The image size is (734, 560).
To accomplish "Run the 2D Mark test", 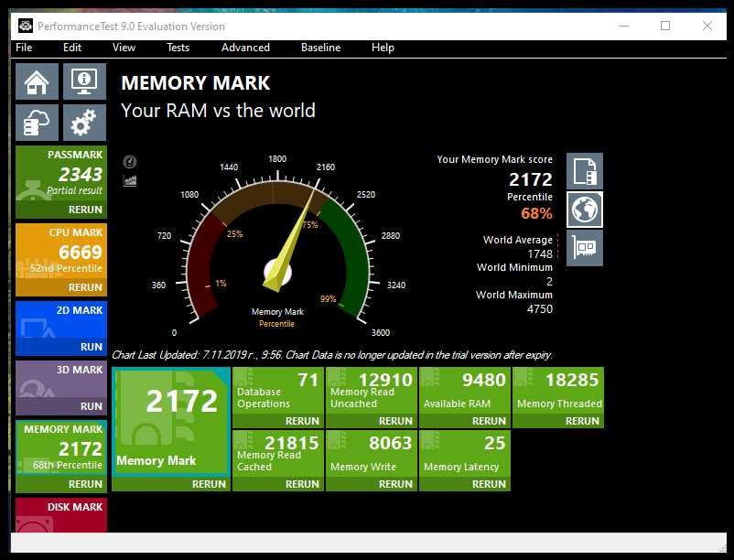I will pyautogui.click(x=92, y=347).
